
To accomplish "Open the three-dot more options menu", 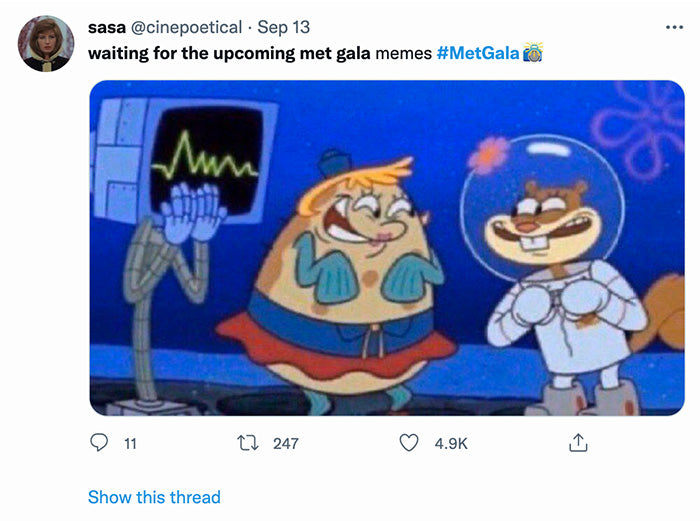I will [x=674, y=27].
